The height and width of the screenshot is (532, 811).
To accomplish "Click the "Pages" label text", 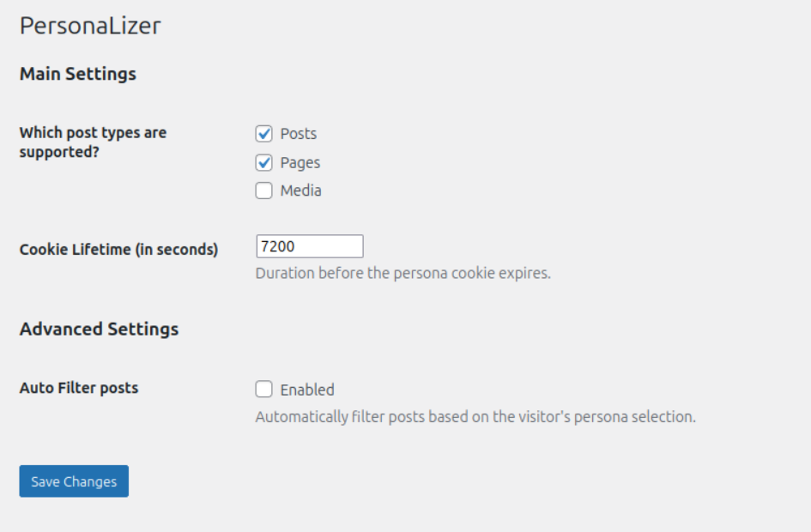I will coord(300,162).
